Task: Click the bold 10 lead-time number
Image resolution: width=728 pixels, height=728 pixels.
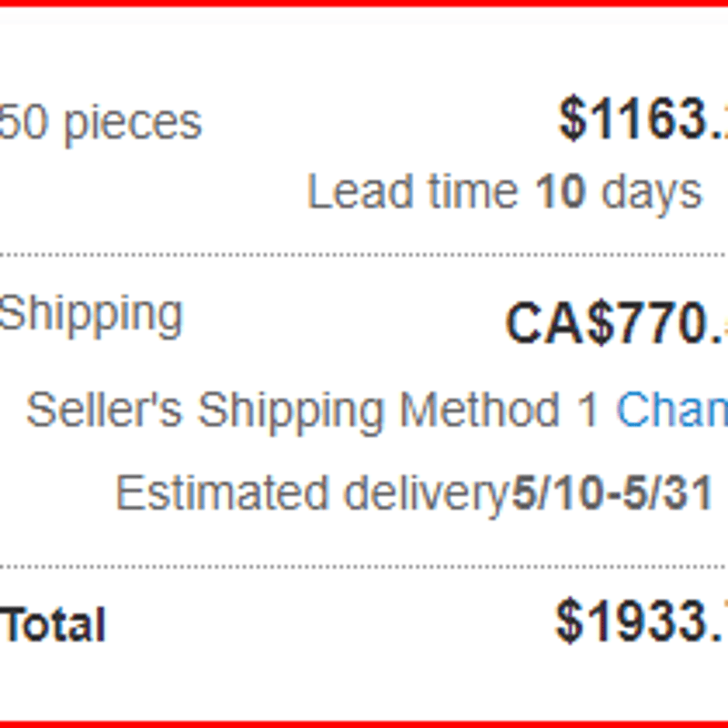Action: [x=561, y=193]
